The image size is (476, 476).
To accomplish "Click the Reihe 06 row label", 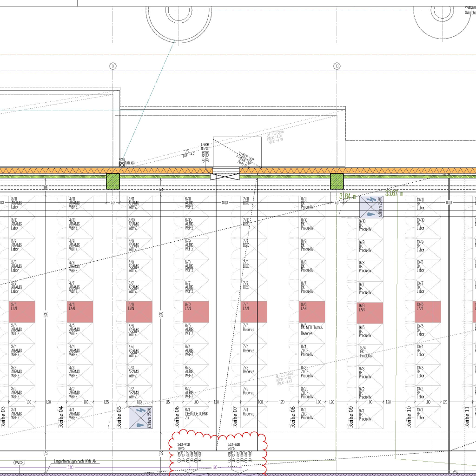I will click(177, 416).
